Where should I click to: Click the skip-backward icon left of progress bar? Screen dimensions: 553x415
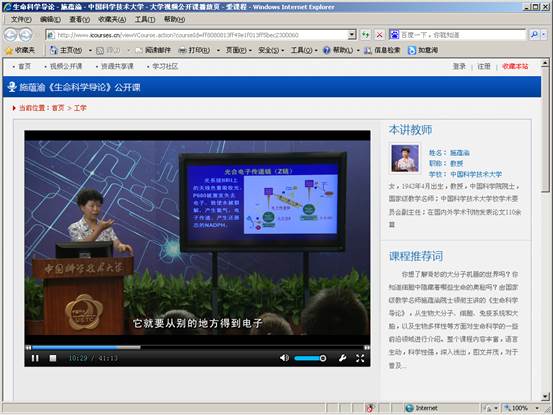coord(28,347)
